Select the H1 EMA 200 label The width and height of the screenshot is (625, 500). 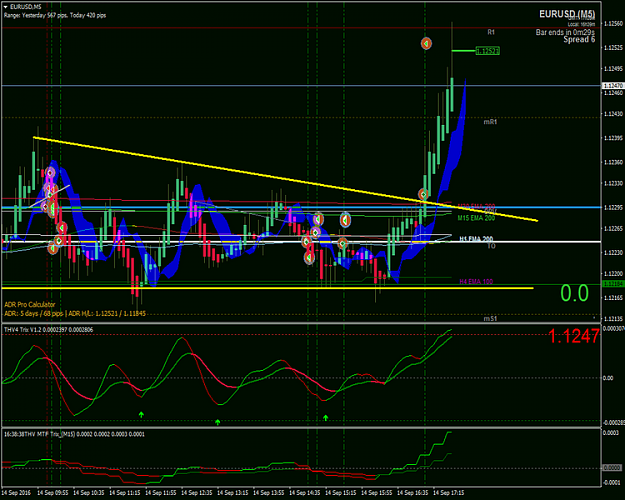[x=476, y=239]
